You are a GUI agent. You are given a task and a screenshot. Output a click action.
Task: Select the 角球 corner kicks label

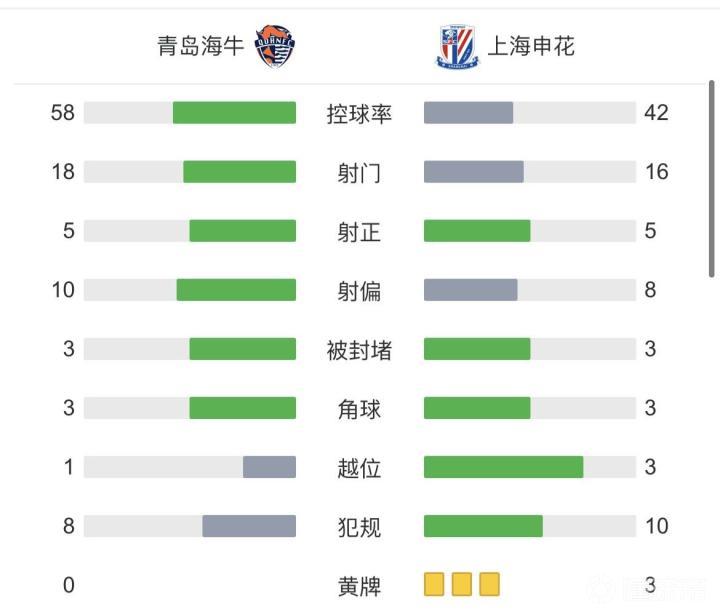(359, 408)
